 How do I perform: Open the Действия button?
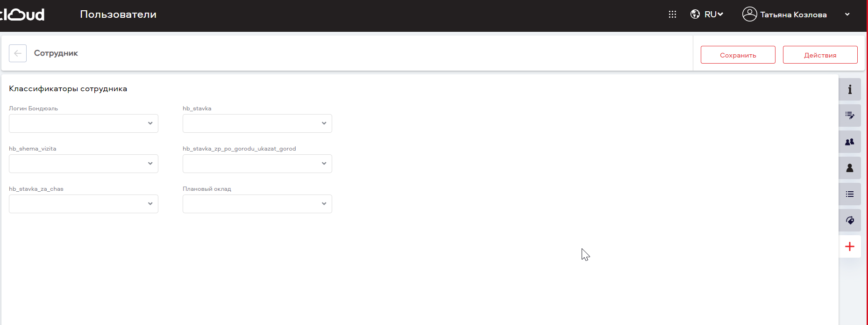click(820, 55)
